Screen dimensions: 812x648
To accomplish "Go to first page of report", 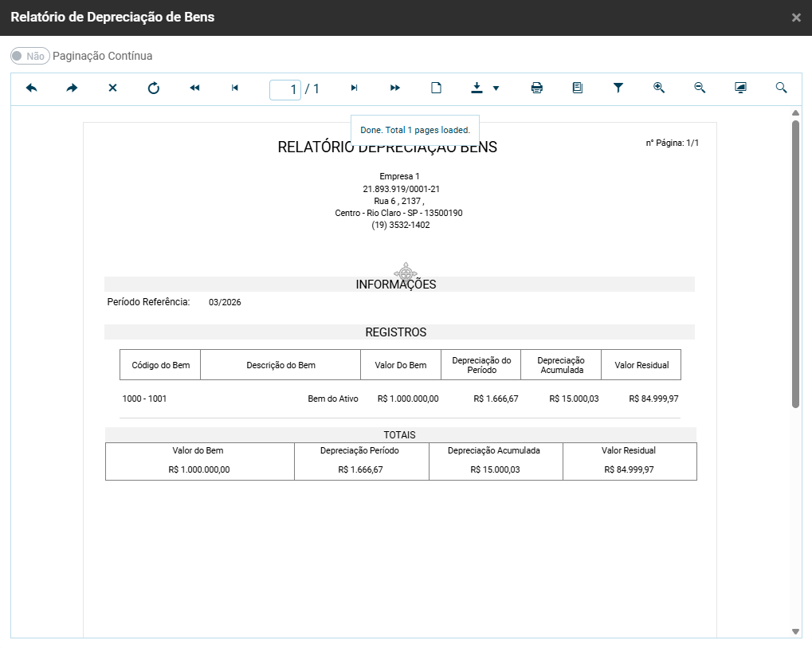I will point(194,88).
